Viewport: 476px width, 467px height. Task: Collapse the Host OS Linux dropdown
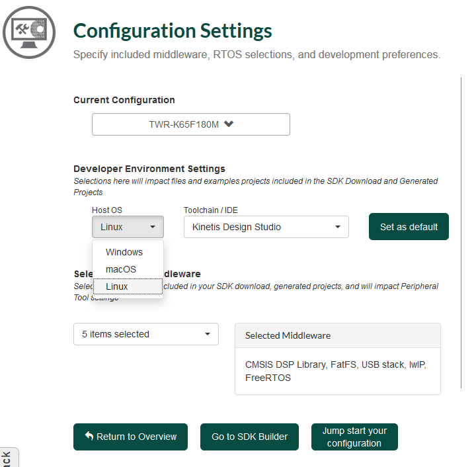127,227
